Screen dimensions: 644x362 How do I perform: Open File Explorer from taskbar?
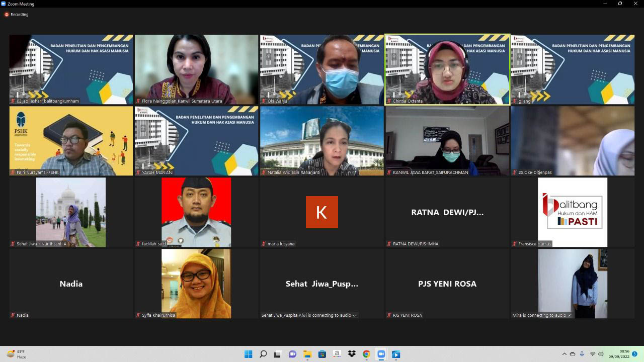pos(307,354)
